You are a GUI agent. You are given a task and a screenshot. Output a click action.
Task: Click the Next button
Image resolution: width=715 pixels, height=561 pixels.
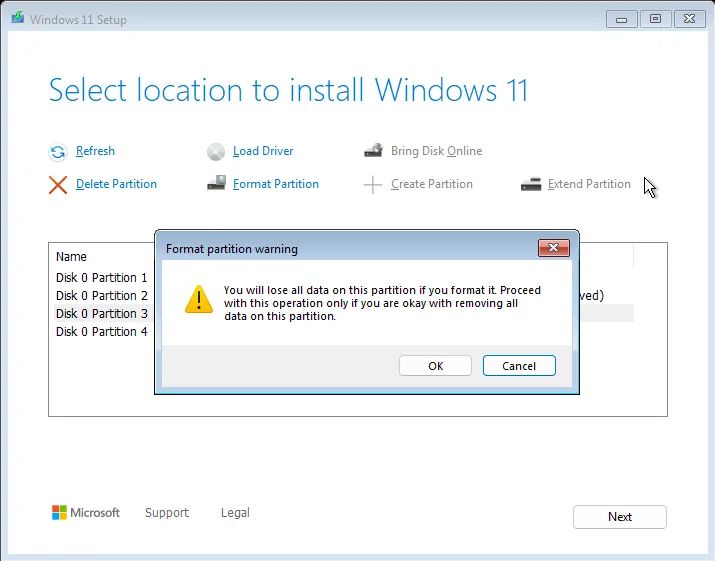coord(619,517)
